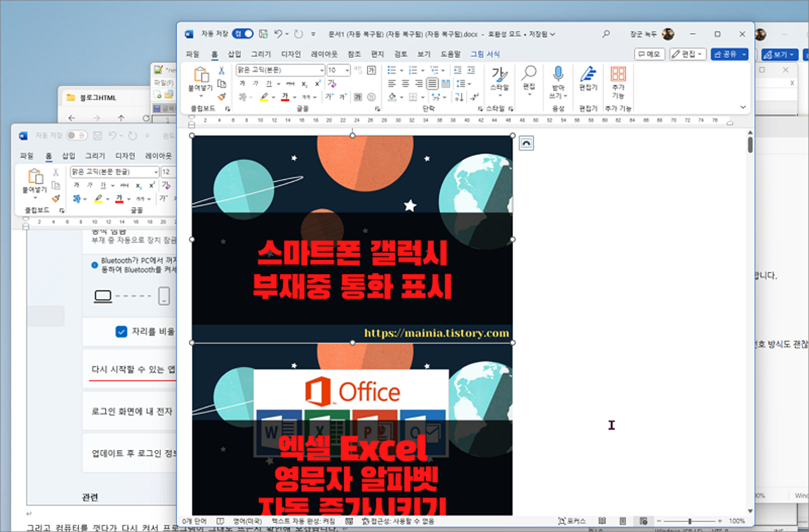The width and height of the screenshot is (809, 532).
Task: Select the Office Excel image in document
Action: [352, 430]
